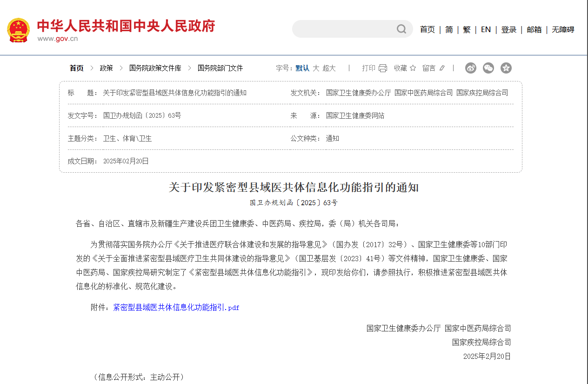Click into the search input field
Screen dimensions: 588x384
click(x=344, y=29)
